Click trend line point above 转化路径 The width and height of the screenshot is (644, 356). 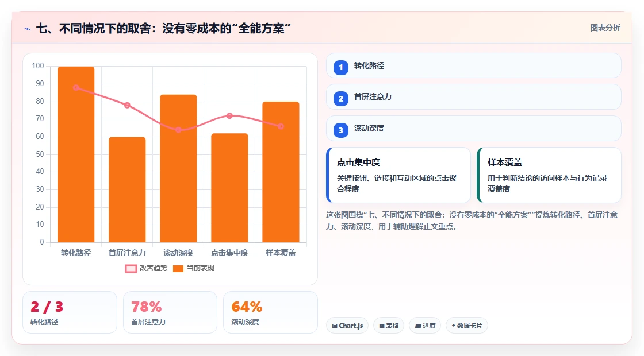pos(76,87)
